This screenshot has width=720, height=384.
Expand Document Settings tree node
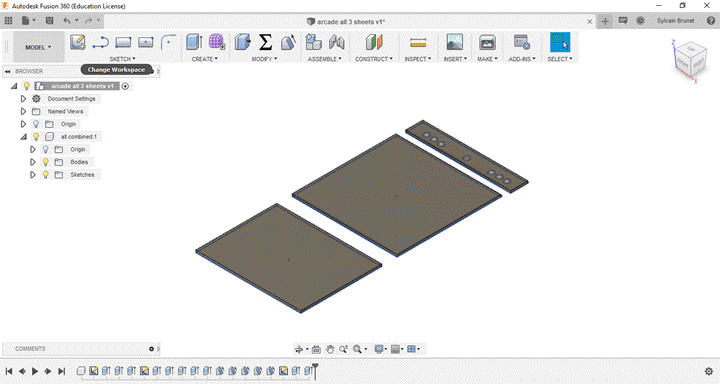pos(23,99)
